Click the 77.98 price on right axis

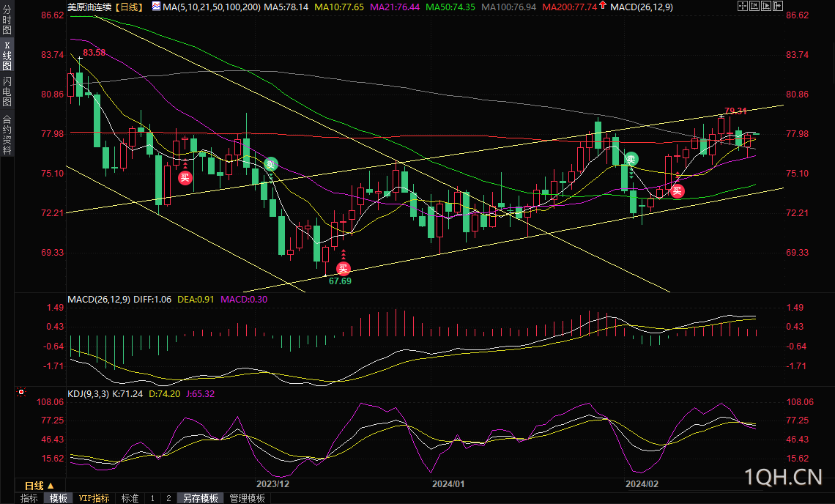[x=797, y=134]
